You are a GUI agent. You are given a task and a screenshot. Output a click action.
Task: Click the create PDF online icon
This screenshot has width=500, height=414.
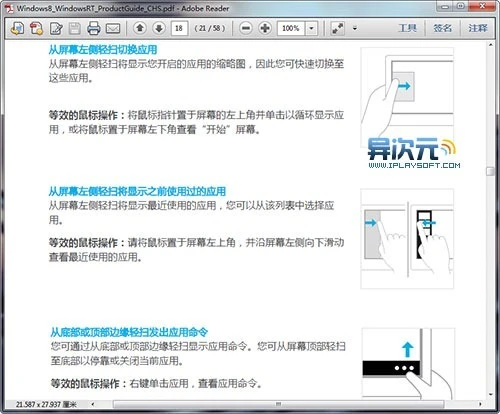pyautogui.click(x=36, y=28)
